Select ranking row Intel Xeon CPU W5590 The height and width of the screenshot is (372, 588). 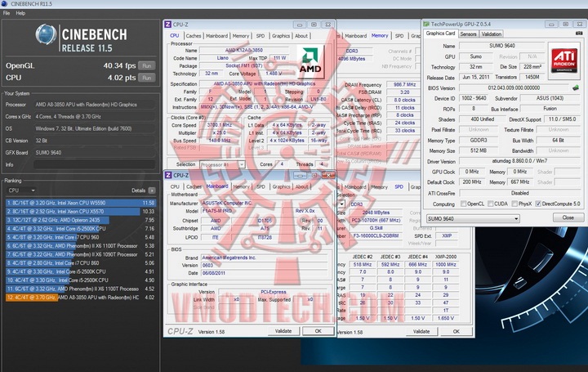[x=81, y=203]
